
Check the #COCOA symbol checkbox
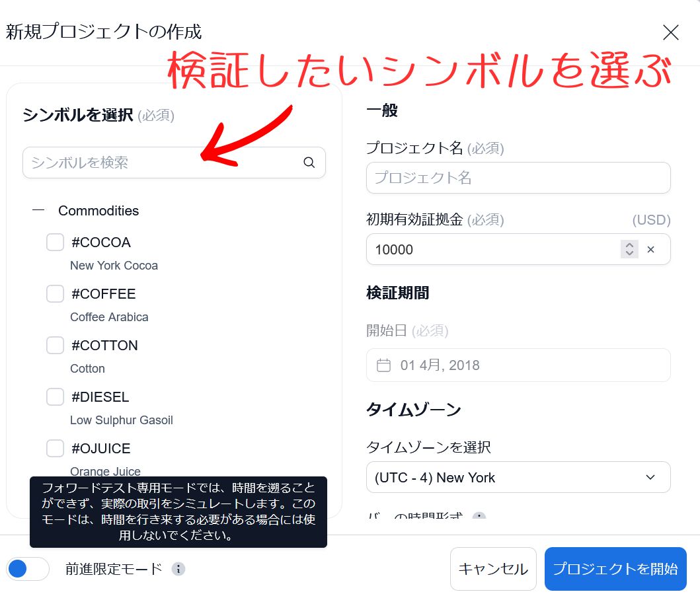55,242
